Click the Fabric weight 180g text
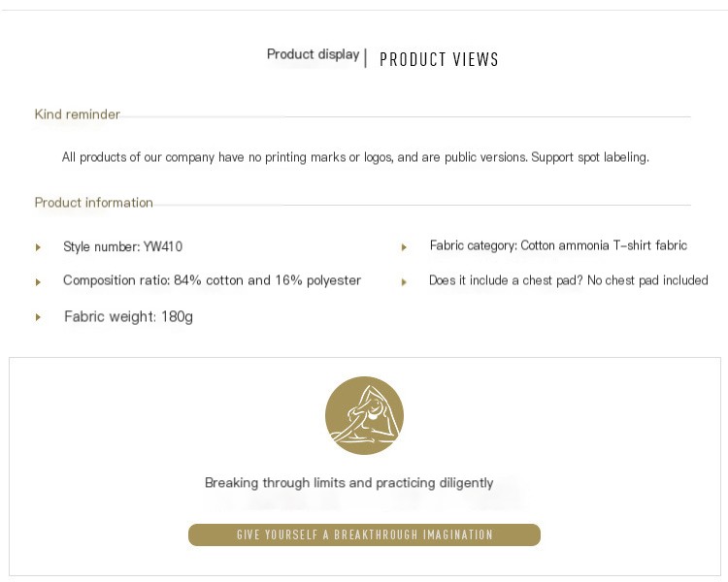This screenshot has height=582, width=728. click(x=128, y=316)
